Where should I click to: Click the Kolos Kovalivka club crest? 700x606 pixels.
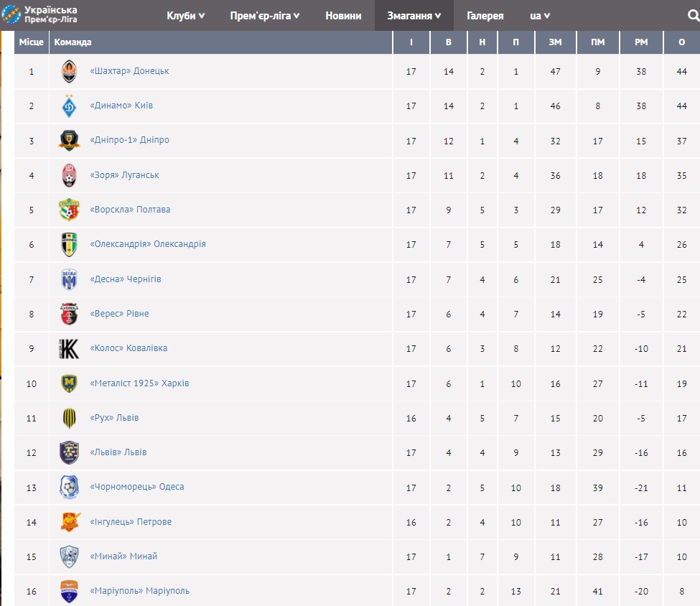point(69,348)
